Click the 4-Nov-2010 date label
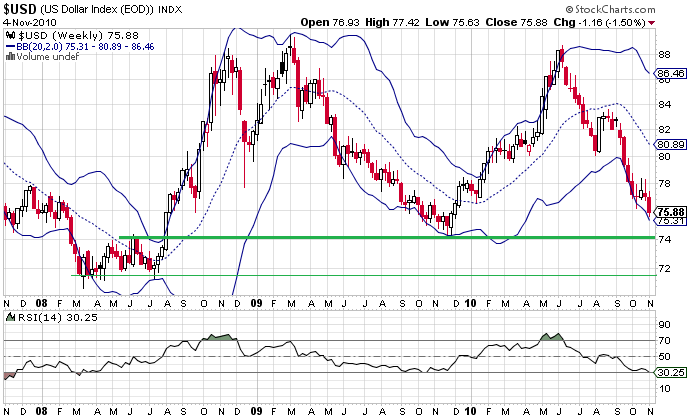Screen dimensions: 691x420 (27, 22)
